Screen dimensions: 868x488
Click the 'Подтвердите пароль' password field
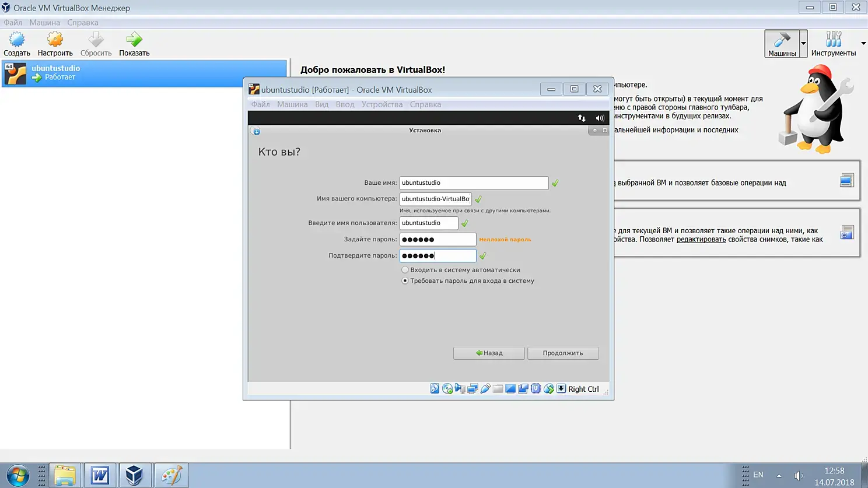(x=438, y=256)
